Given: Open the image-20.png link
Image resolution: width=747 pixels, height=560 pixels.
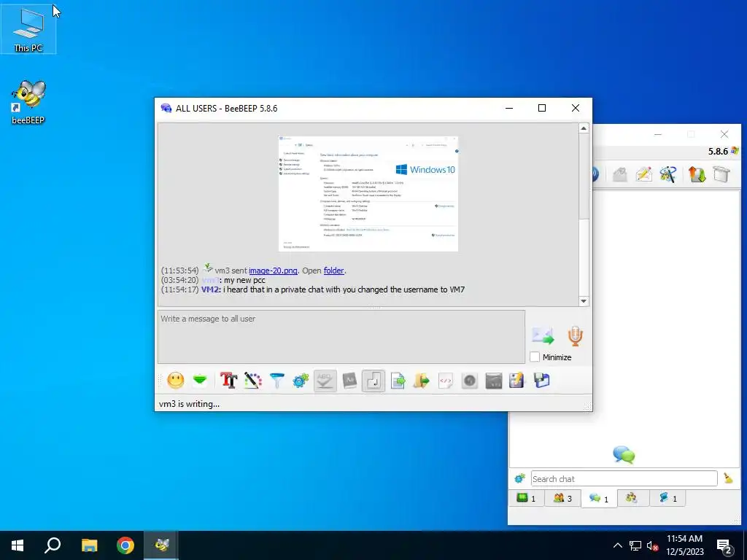Looking at the screenshot, I should (273, 271).
